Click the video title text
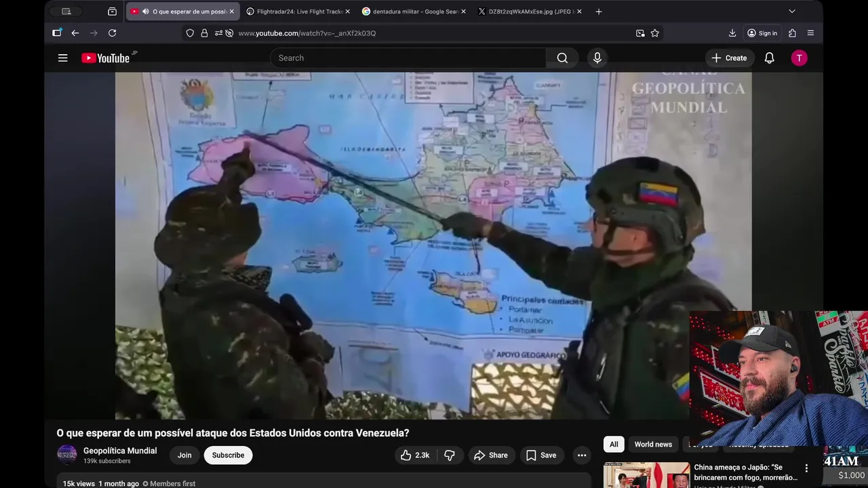Image resolution: width=868 pixels, height=488 pixels. pos(233,433)
